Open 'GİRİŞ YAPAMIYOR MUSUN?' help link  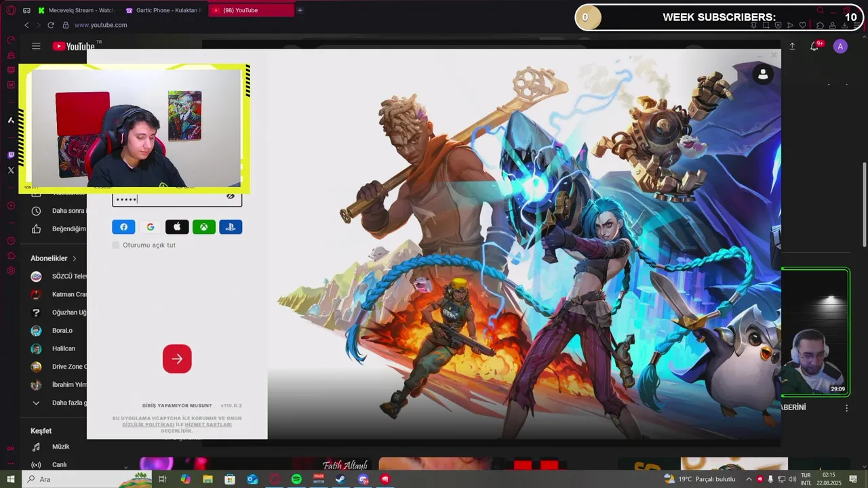tap(177, 405)
